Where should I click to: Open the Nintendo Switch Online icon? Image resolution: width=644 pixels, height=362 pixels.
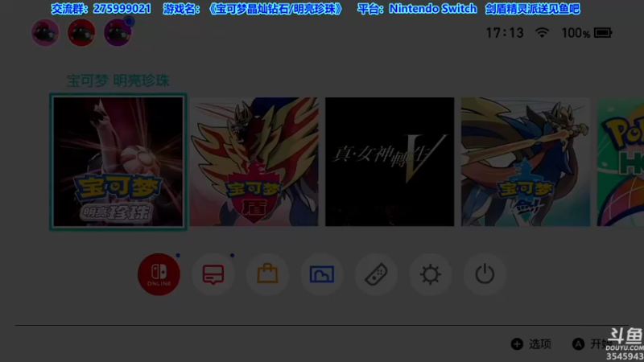pyautogui.click(x=159, y=274)
